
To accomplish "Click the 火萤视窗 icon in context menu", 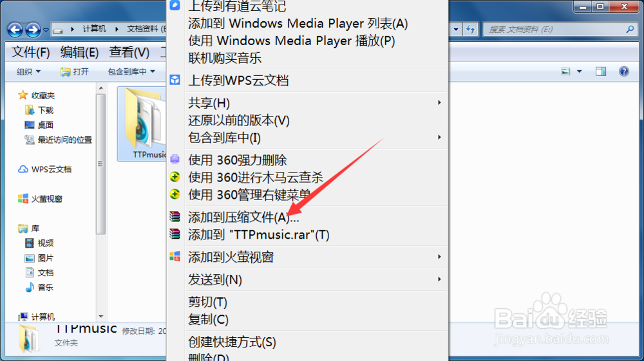I will [x=175, y=256].
